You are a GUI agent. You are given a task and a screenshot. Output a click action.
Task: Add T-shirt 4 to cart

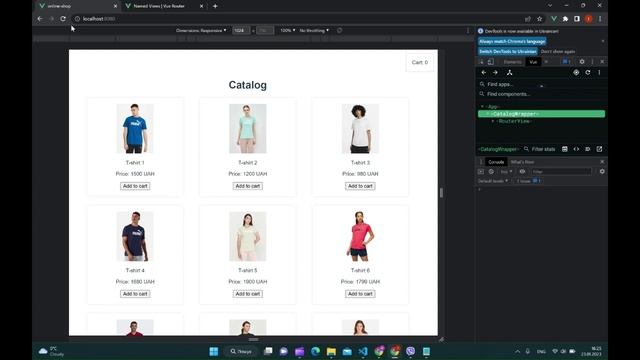[x=135, y=294]
